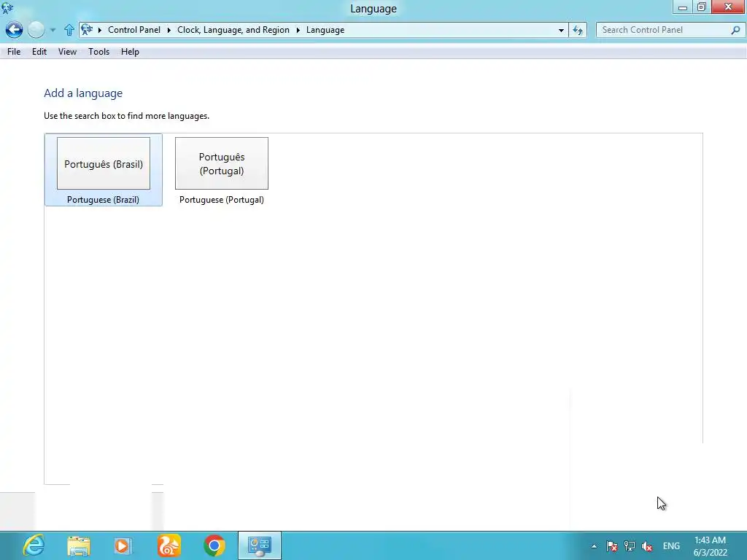Show hidden icons in the system tray

click(594, 546)
